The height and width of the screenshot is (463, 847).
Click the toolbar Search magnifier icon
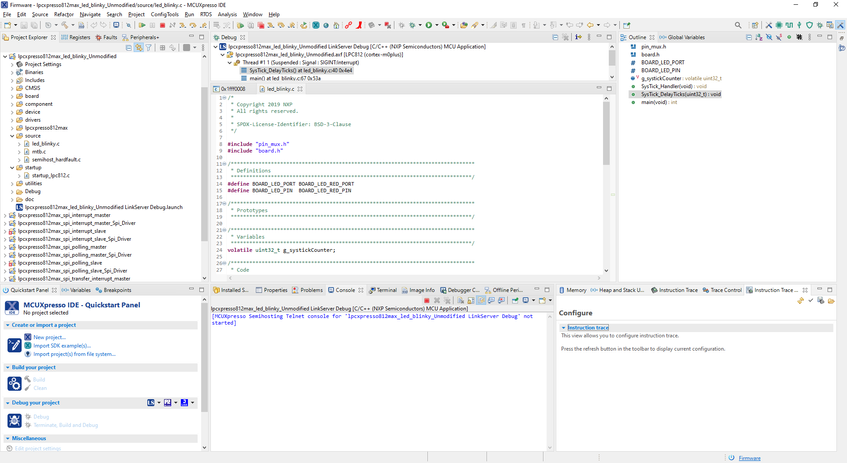pyautogui.click(x=738, y=25)
